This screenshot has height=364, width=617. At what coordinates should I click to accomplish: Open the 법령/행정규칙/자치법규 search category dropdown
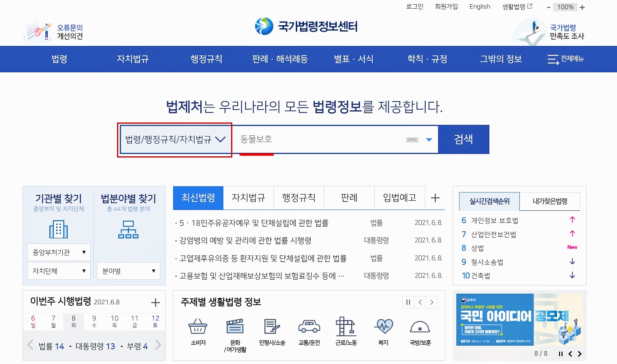(x=175, y=140)
